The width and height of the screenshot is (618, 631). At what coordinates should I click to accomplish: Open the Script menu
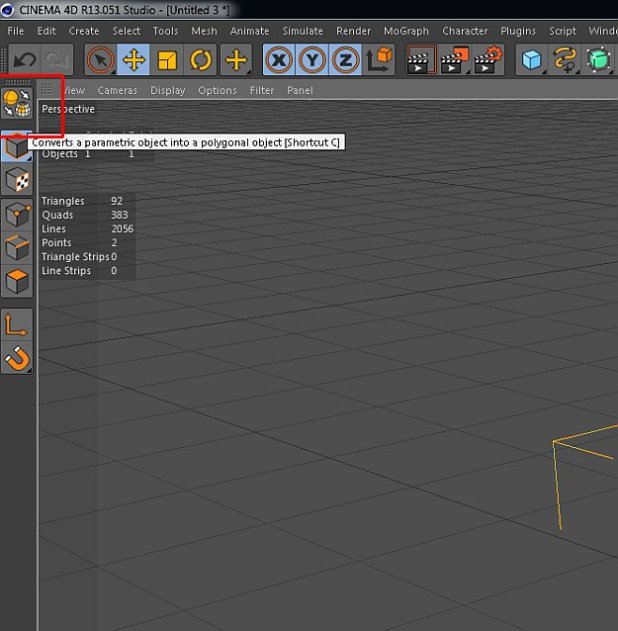click(562, 31)
